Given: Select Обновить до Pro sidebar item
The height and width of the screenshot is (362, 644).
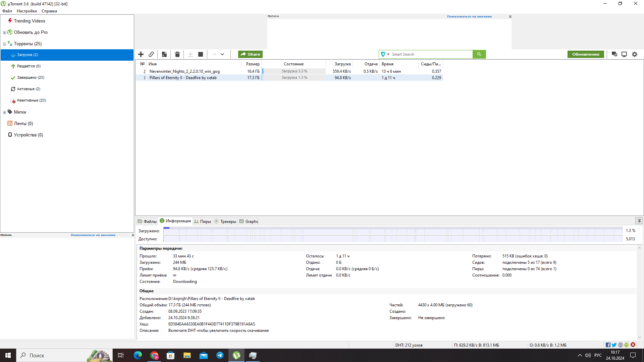Looking at the screenshot, I should (31, 32).
